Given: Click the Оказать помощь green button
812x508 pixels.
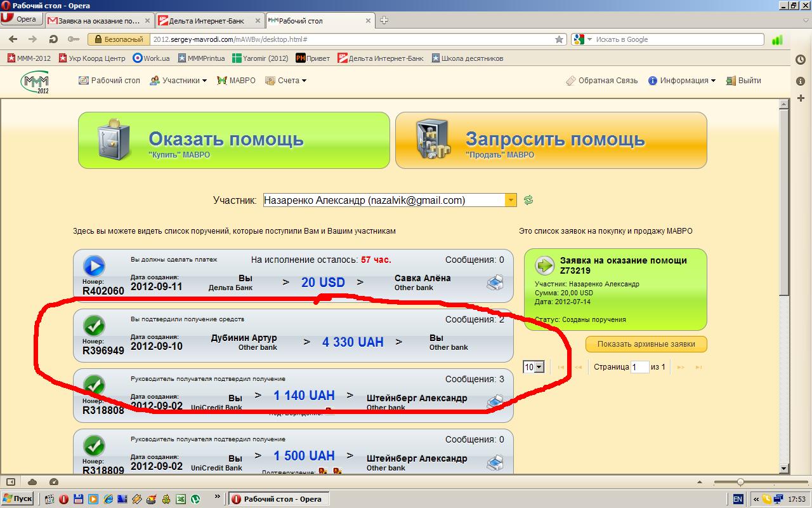Looking at the screenshot, I should click(x=234, y=140).
